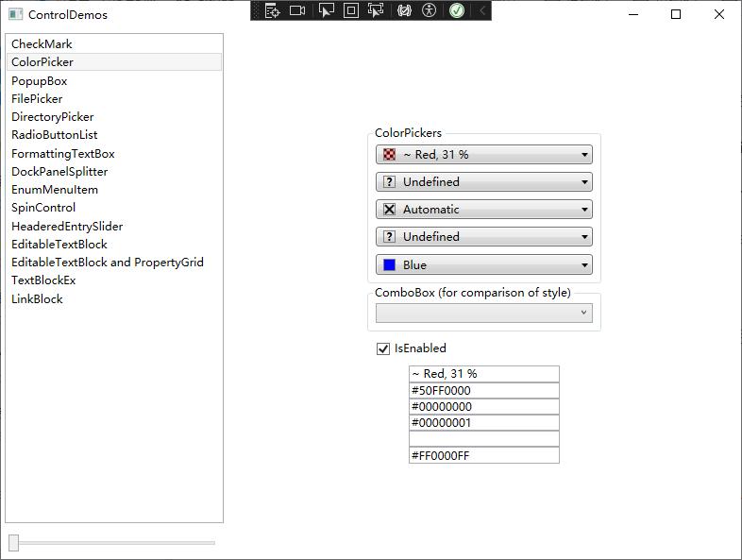Choose RadioButtonList from the list
Screen dimensions: 742x560
click(x=54, y=135)
